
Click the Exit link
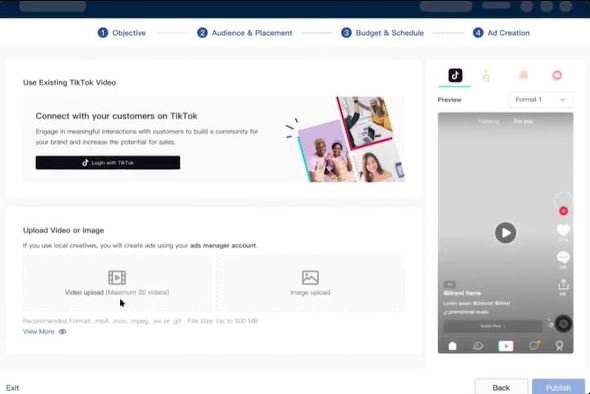12,388
